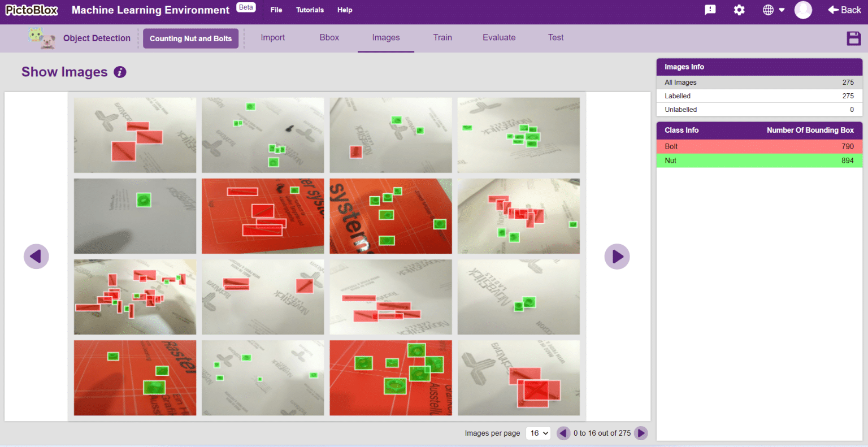868x447 pixels.
Task: Open the language globe icon
Action: coord(770,10)
